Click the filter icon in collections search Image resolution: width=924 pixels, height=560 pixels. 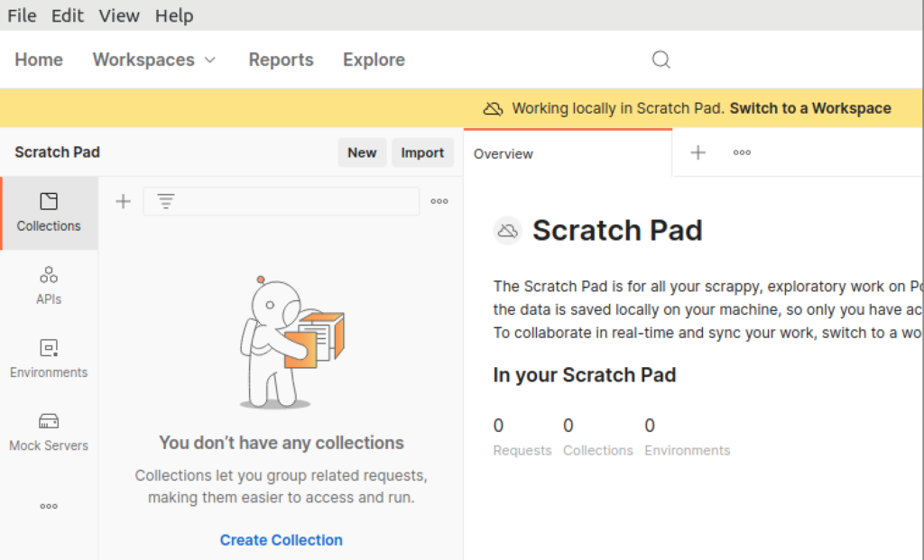click(x=166, y=201)
